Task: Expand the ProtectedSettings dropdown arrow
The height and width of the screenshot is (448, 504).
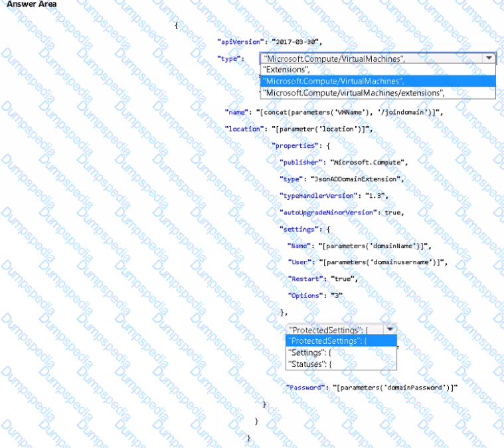Action: pos(390,329)
